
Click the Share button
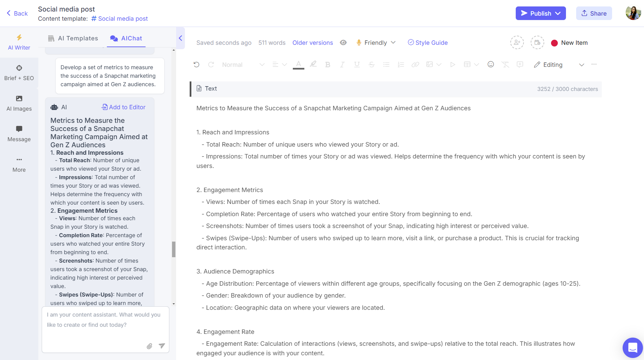[x=594, y=13]
